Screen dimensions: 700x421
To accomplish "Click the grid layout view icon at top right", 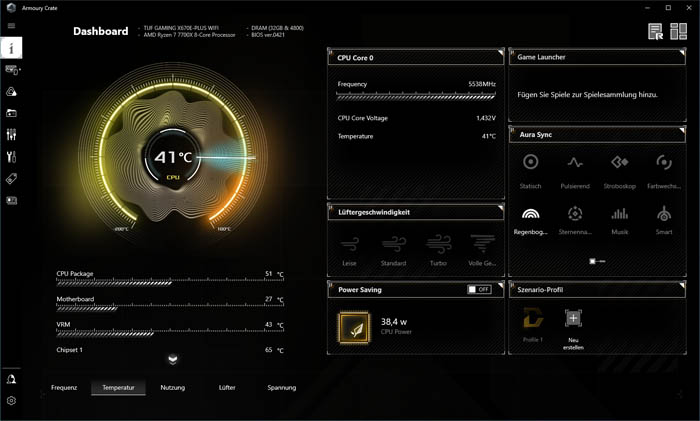I will (x=678, y=31).
